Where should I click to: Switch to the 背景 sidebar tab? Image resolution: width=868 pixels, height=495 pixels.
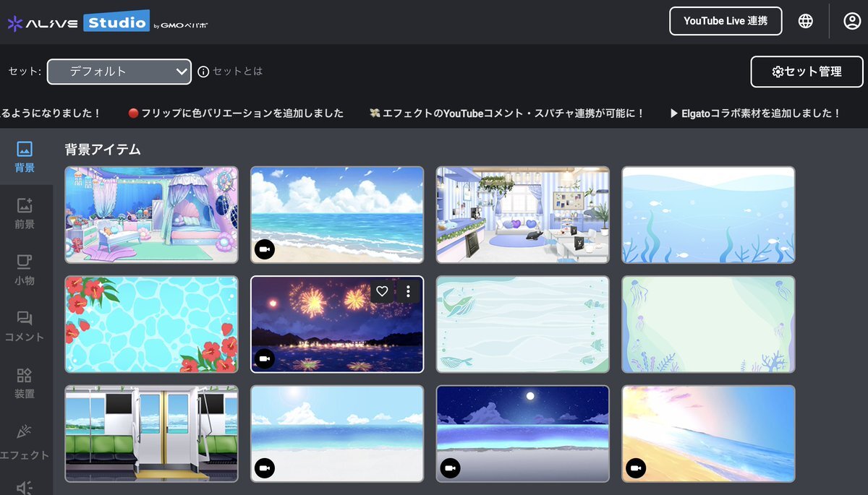pyautogui.click(x=25, y=157)
